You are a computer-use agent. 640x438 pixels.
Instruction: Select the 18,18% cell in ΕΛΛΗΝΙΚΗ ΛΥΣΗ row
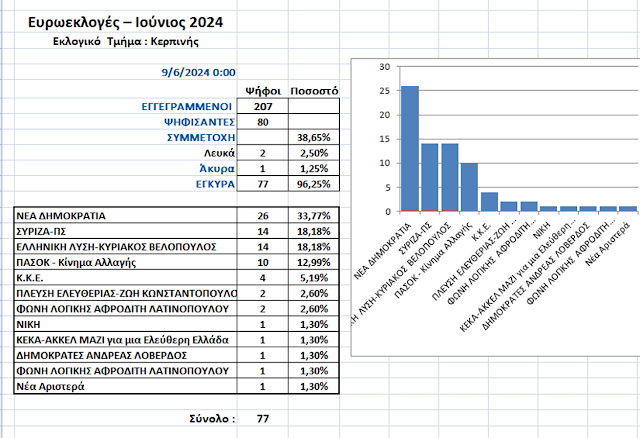coord(314,247)
